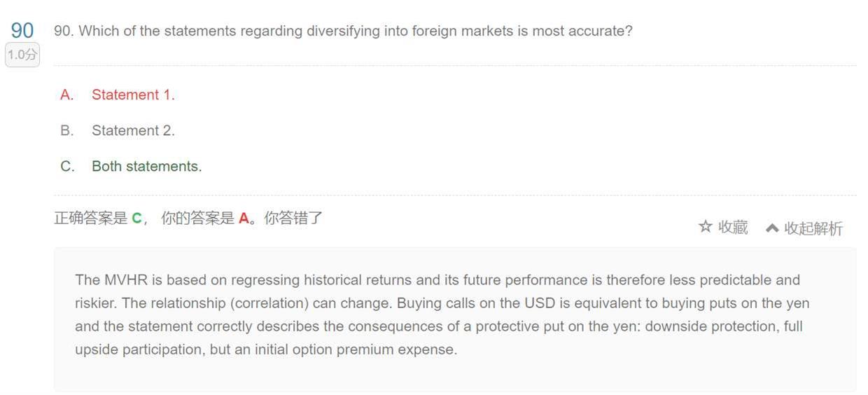Click the word MVHR in the explanation
The image size is (868, 395).
point(125,280)
